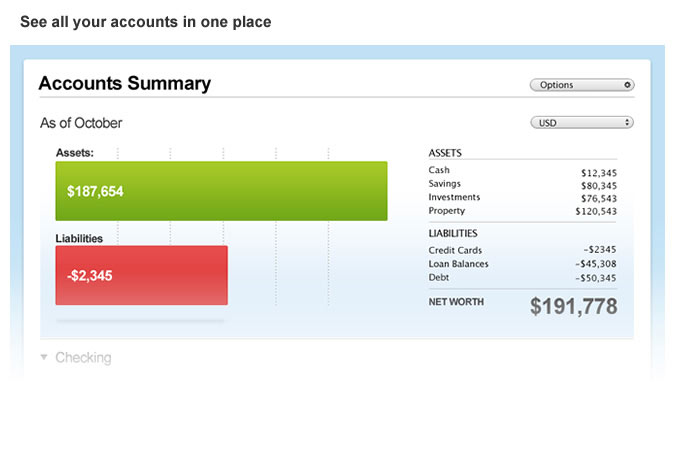Click the $191,778 net worth total
The image size is (675, 450).
pos(573,306)
